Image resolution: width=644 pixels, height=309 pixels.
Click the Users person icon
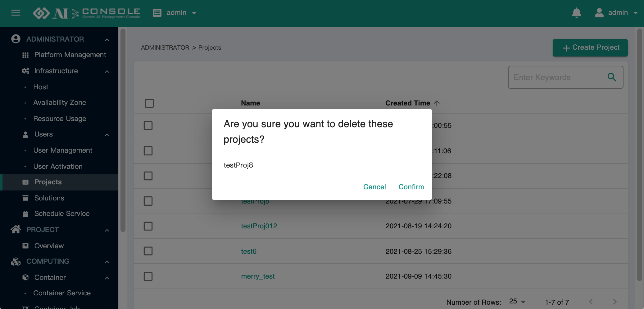25,134
